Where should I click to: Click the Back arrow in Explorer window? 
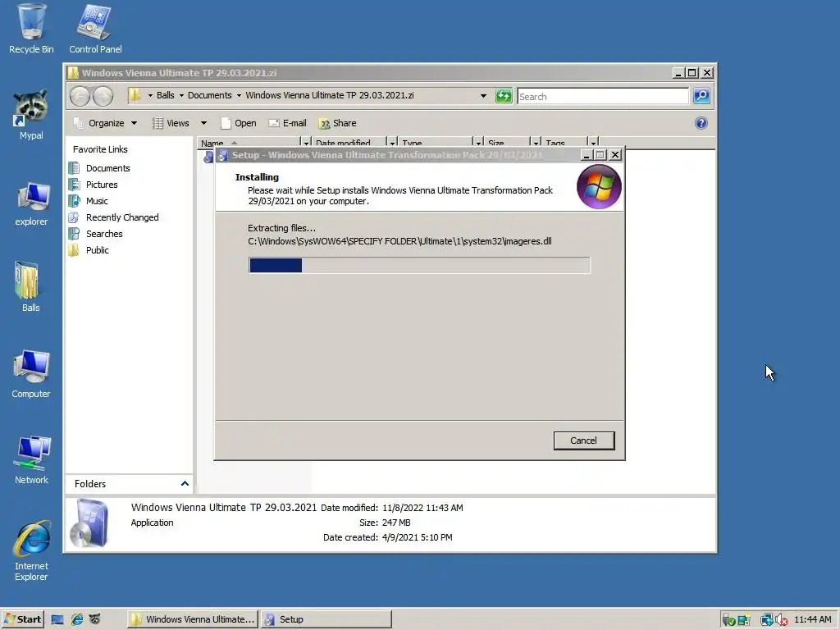coord(80,97)
